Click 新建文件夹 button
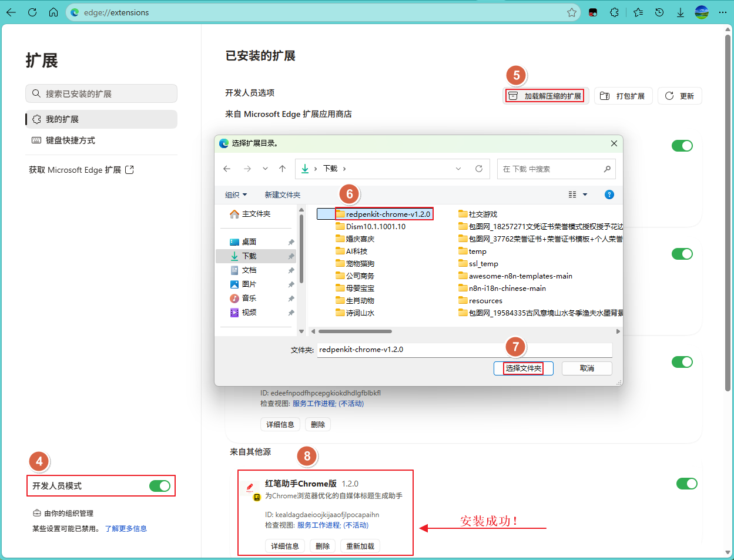The width and height of the screenshot is (734, 560). 283,195
